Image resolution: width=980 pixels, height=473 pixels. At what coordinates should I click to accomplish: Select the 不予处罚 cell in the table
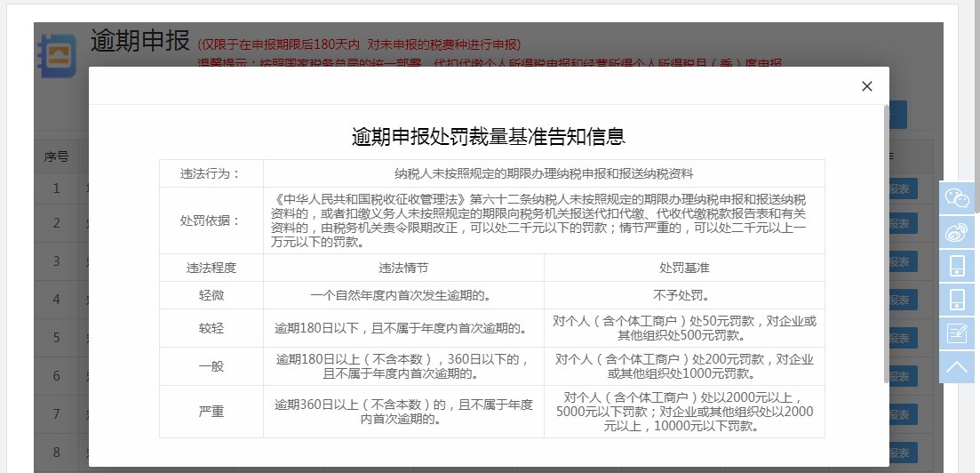683,294
